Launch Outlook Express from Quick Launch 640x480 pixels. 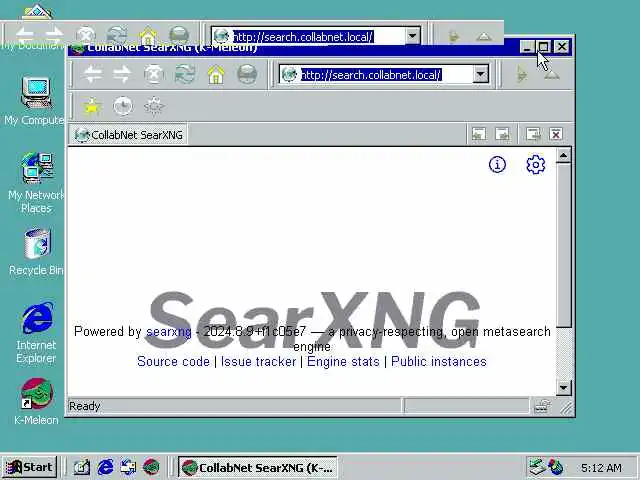pos(129,467)
